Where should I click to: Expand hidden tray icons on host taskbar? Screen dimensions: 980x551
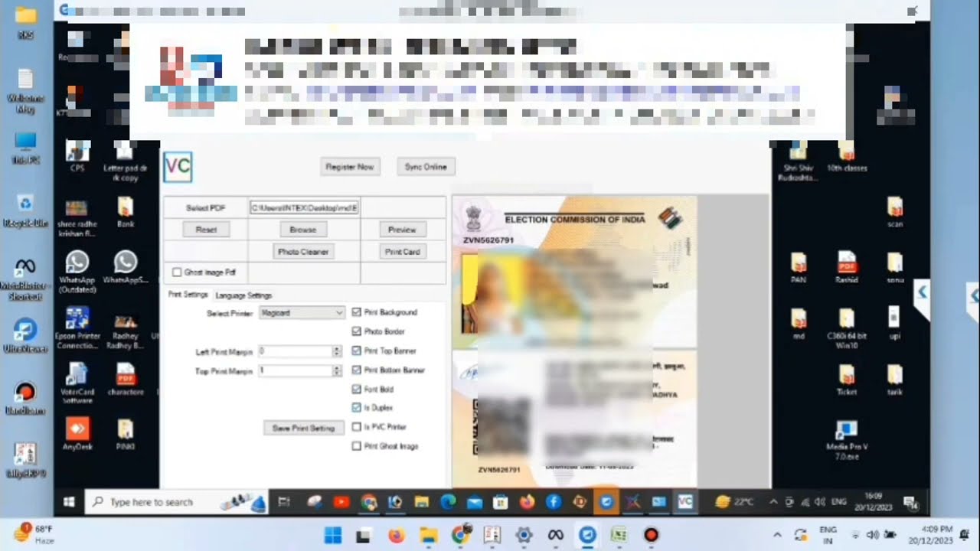coord(777,535)
